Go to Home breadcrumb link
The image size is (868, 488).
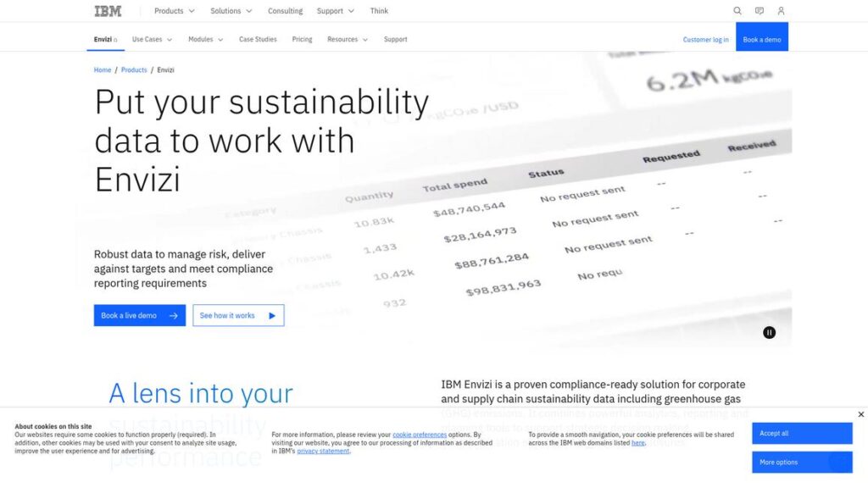[103, 70]
